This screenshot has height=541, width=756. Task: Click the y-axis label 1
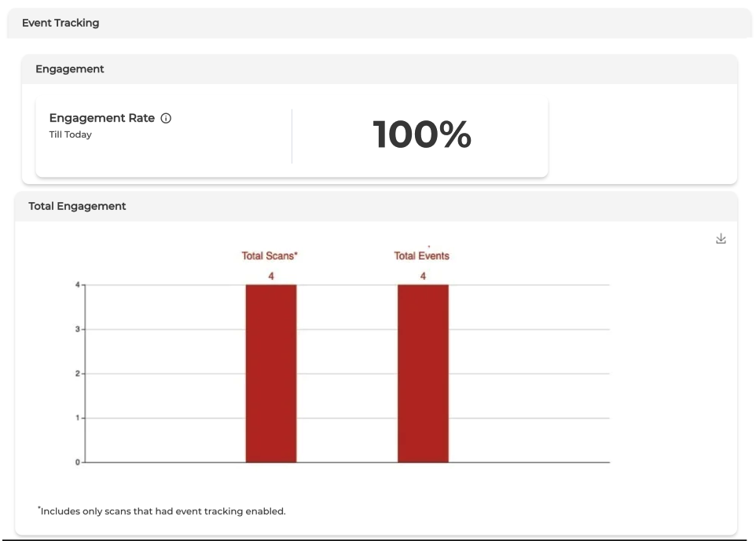coord(77,418)
